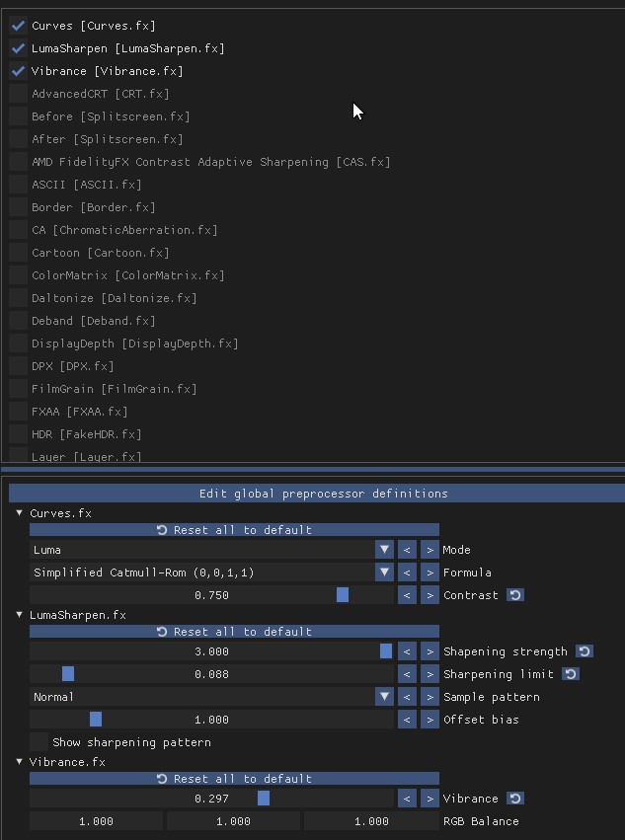Select the Deband [Deband.fx] entry in list
This screenshot has height=840, width=625.
pyautogui.click(x=93, y=321)
